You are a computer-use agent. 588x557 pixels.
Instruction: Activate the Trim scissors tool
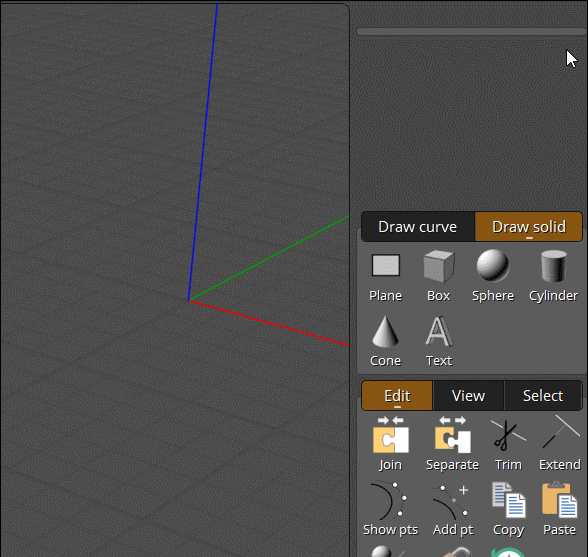[x=508, y=443]
